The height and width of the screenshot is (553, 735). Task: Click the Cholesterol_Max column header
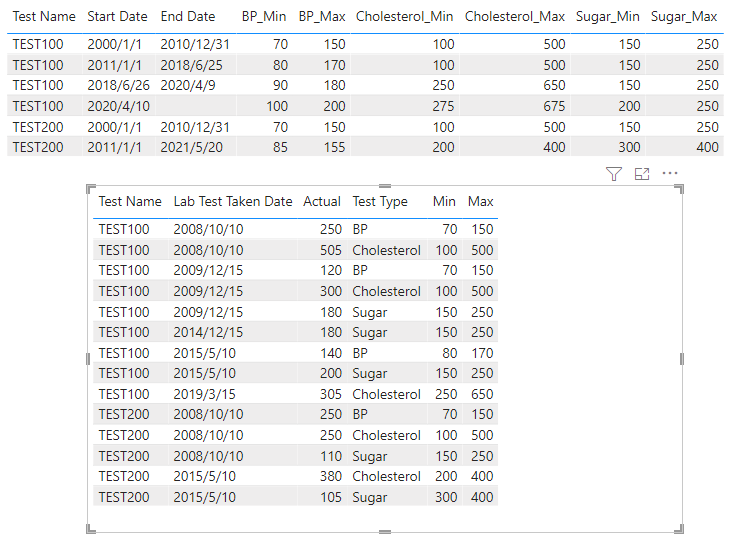[515, 16]
